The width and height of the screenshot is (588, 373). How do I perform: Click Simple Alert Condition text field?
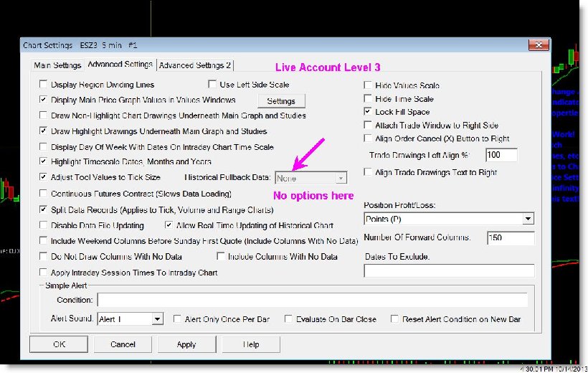pos(313,300)
